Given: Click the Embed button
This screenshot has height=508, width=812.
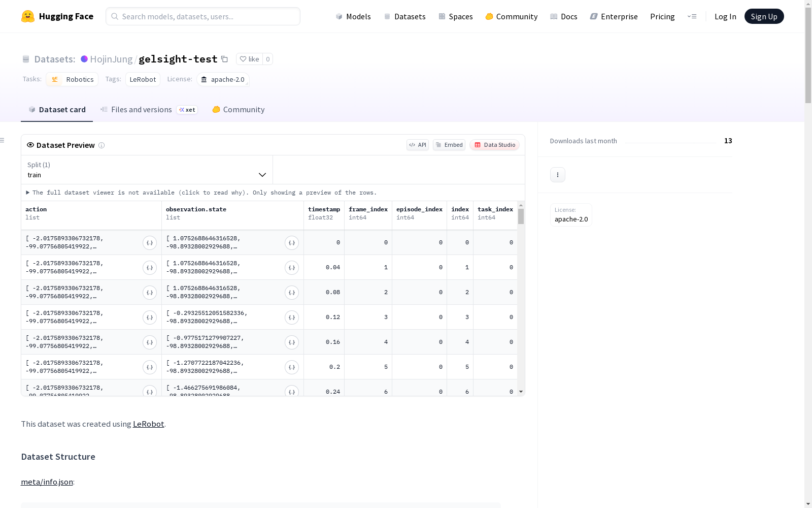Looking at the screenshot, I should [x=449, y=145].
